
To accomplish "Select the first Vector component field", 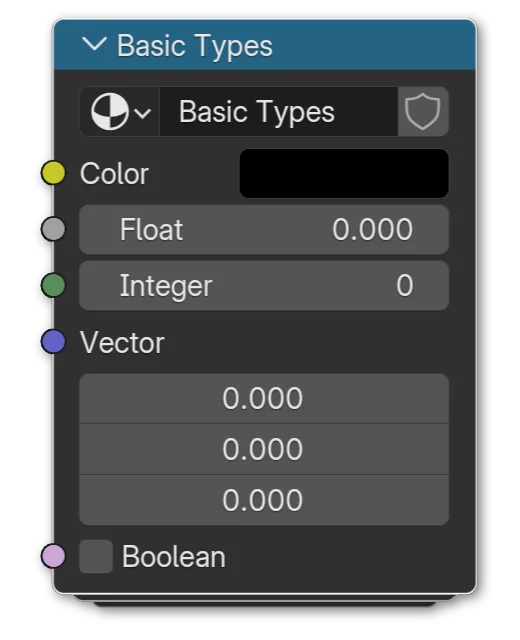I will (264, 398).
